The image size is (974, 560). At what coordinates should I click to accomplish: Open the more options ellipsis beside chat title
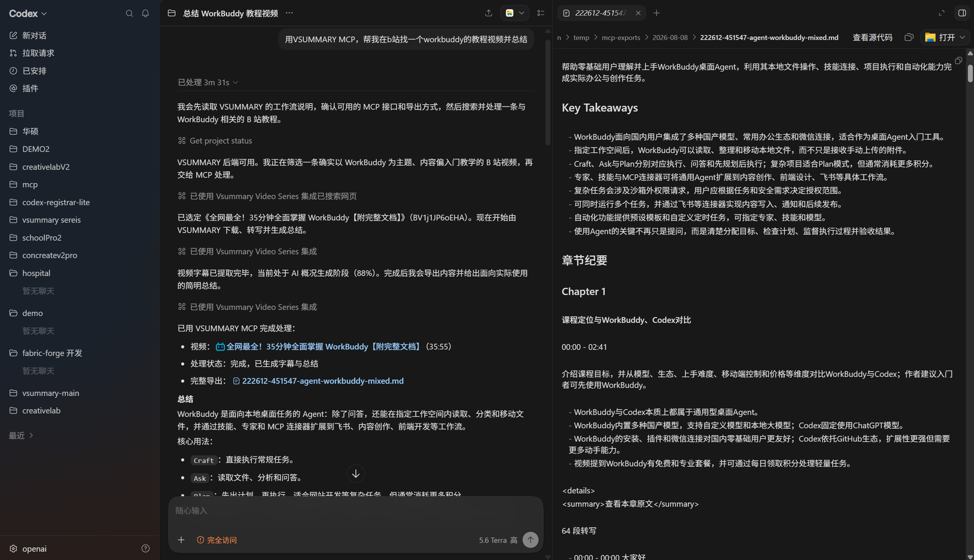click(289, 13)
